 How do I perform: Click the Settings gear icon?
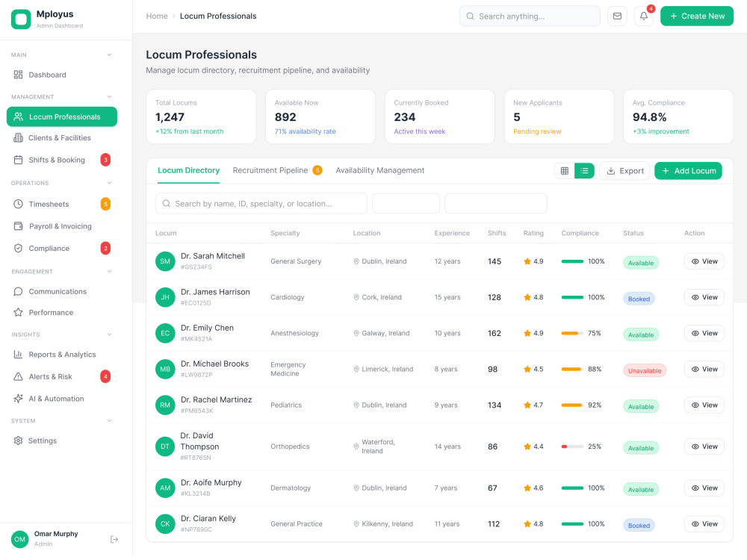click(18, 441)
